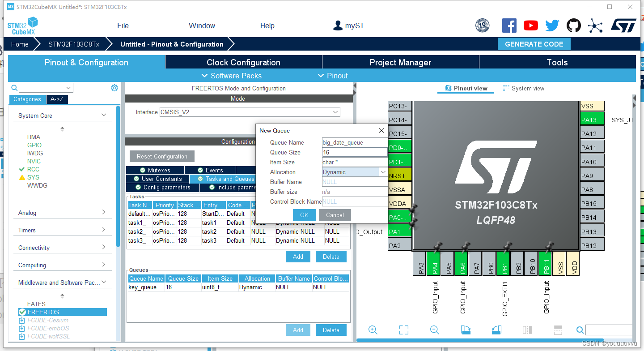
Task: Switch to the Tools tab
Action: click(x=557, y=62)
